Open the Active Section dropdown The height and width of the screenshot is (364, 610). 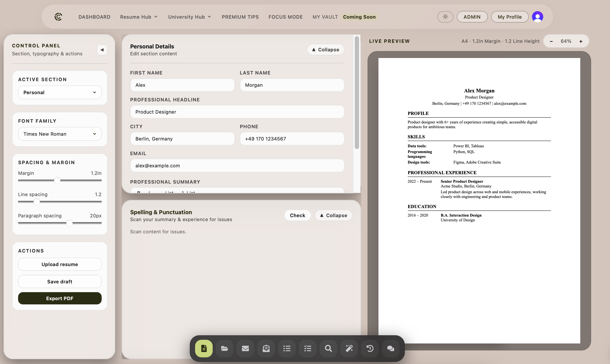tap(60, 92)
